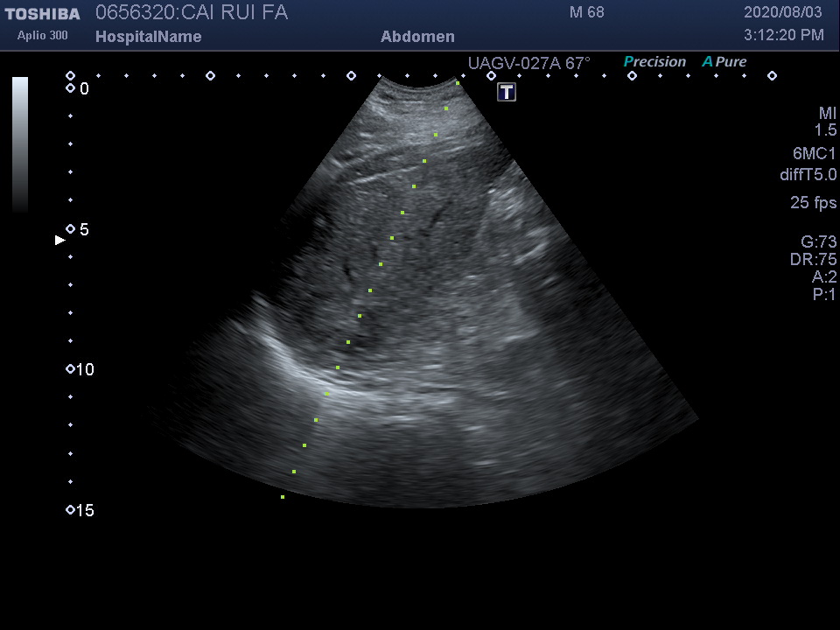
Task: Click the APure mode indicator
Action: (724, 62)
